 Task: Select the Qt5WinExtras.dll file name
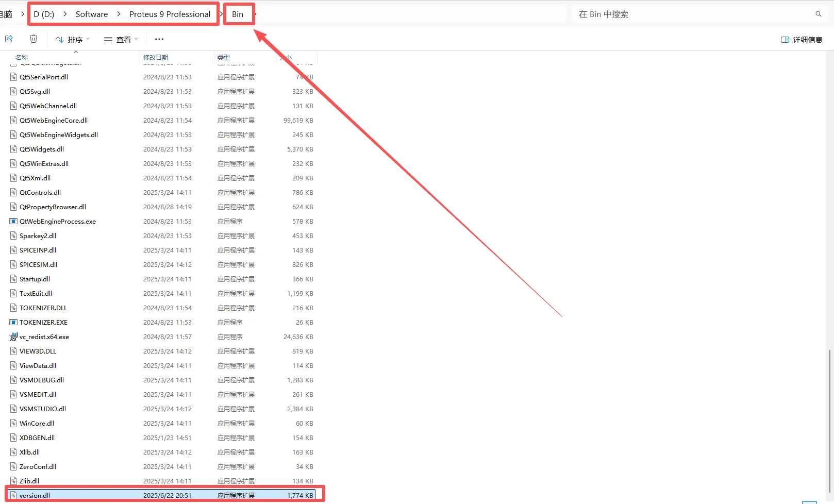point(44,163)
